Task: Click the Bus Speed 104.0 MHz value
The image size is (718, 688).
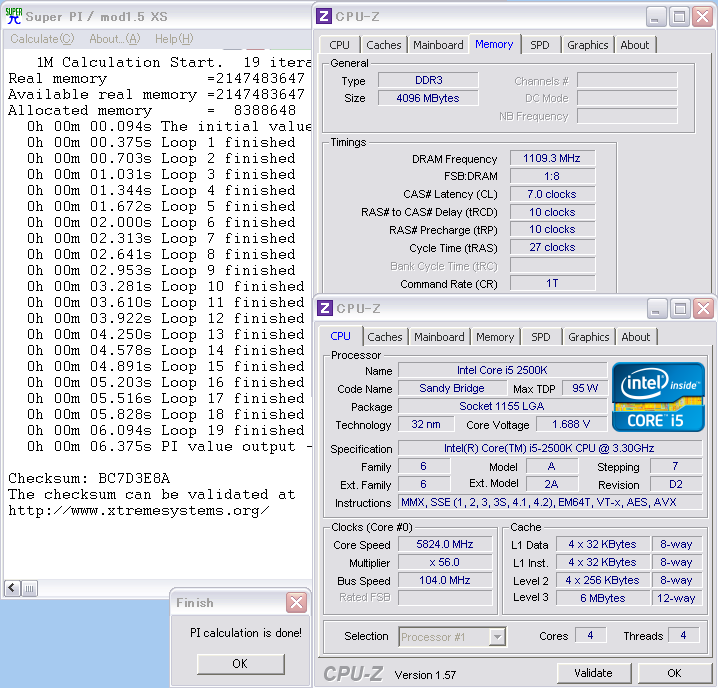Action: pyautogui.click(x=445, y=580)
